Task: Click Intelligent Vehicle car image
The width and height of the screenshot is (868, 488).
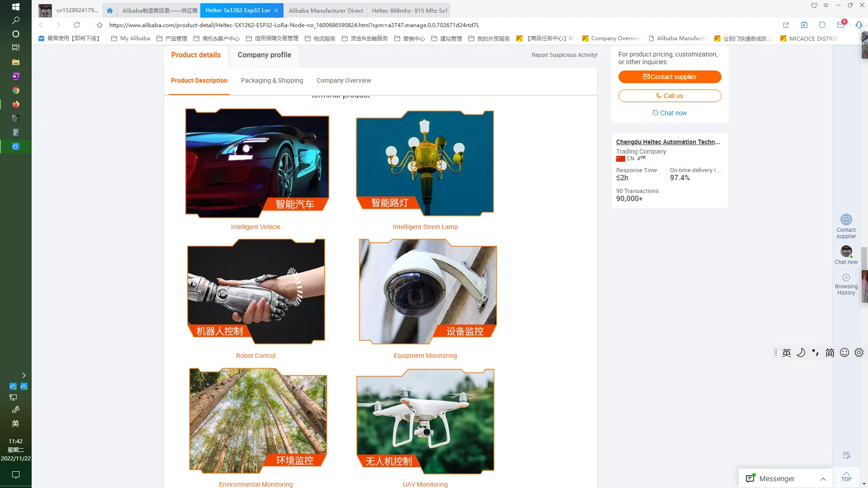Action: [257, 163]
